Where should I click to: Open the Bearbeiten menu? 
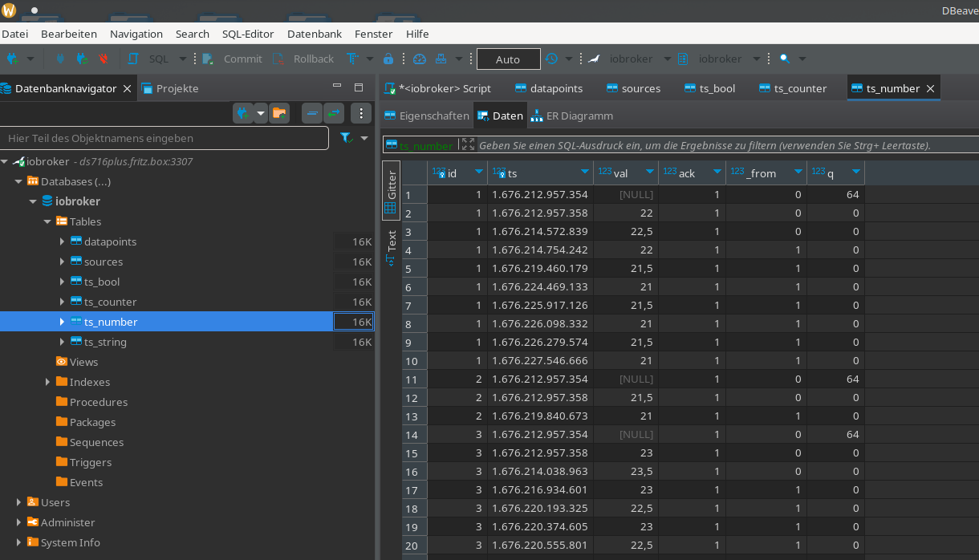tap(69, 34)
